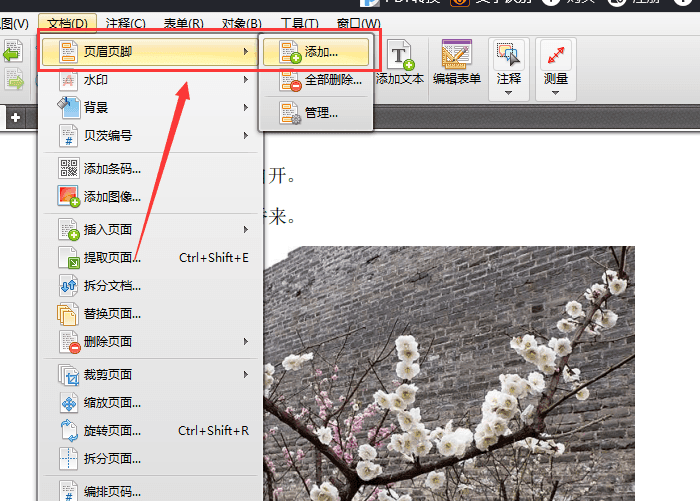Expand the 测量 dropdown arrow
The height and width of the screenshot is (501, 700).
556,93
